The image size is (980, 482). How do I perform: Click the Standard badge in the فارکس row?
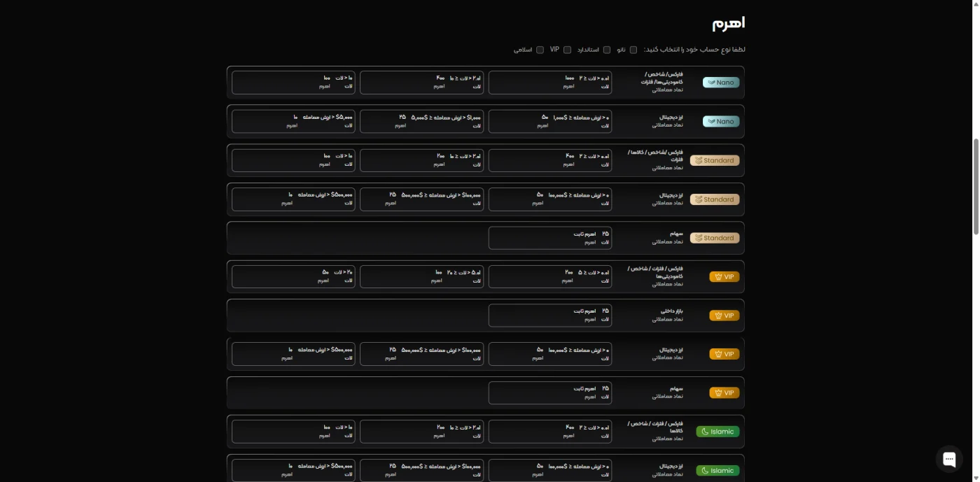tap(715, 160)
